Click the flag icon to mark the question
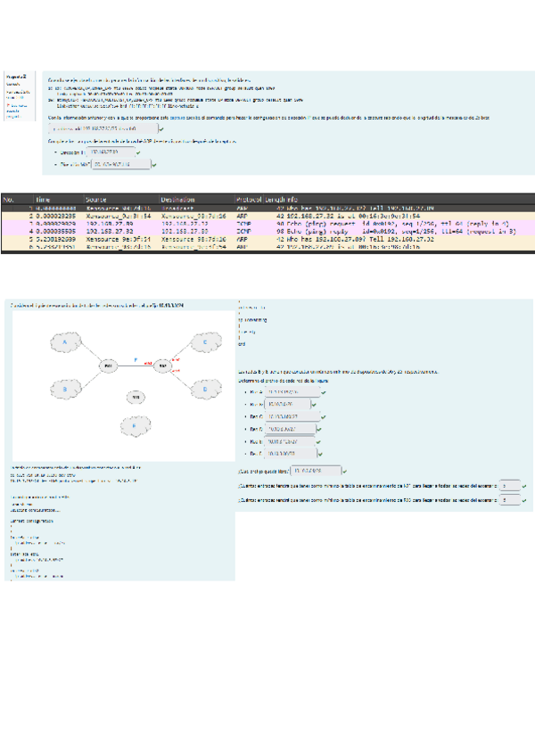 coord(8,105)
